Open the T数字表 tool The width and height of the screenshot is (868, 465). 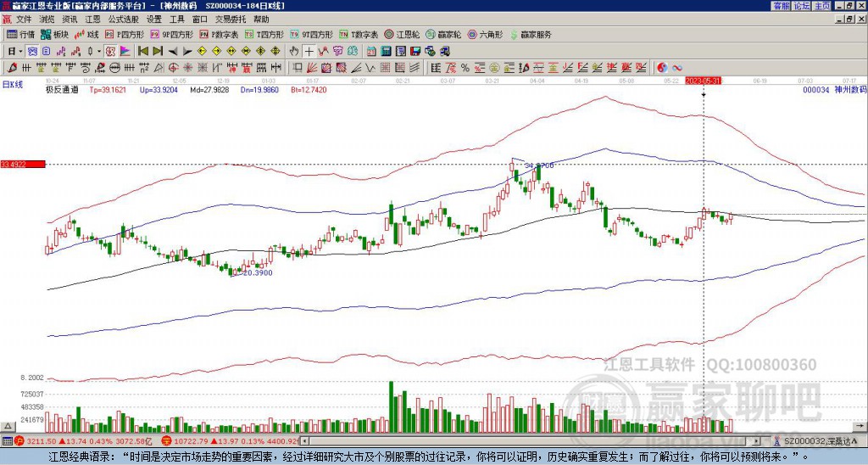coord(359,34)
